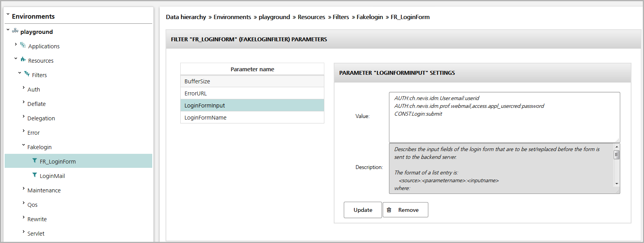Image resolution: width=644 pixels, height=243 pixels.
Task: Click the playground environment network icon
Action: pyautogui.click(x=15, y=30)
